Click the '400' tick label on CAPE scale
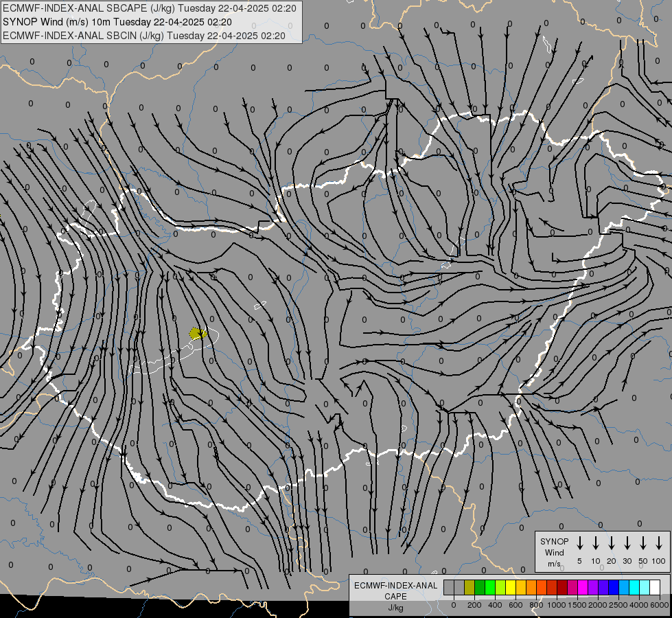 pos(495,605)
